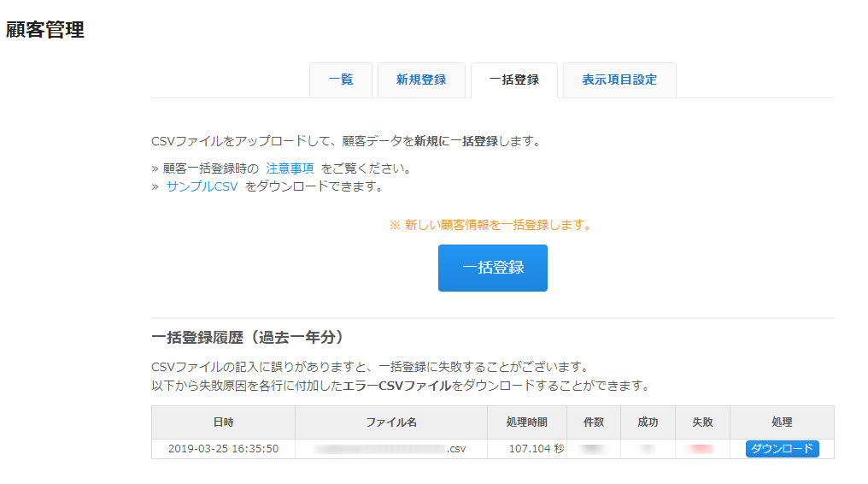Open the 注意事項 link

(x=290, y=168)
